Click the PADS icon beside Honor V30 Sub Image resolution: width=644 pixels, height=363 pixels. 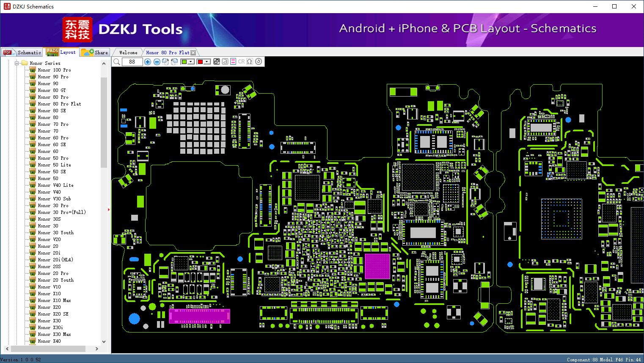(x=33, y=199)
